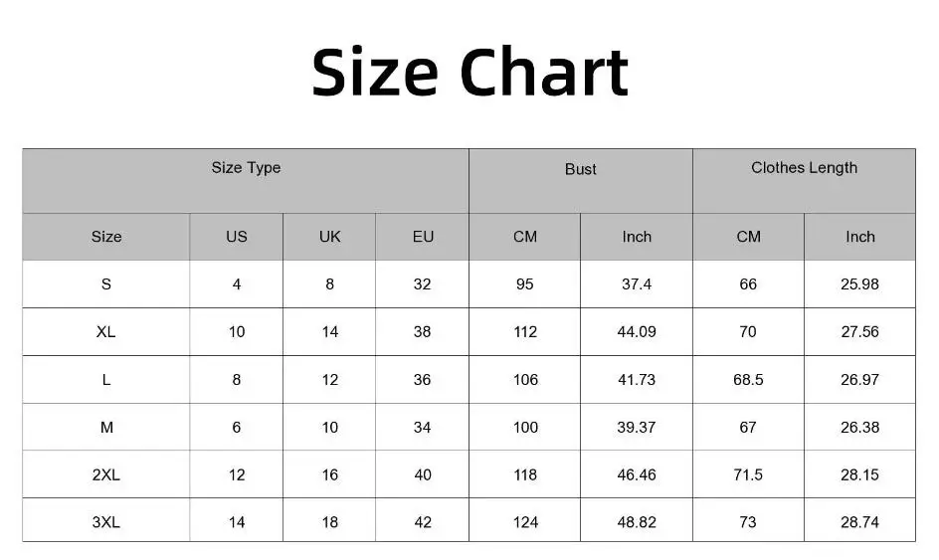Image resolution: width=939 pixels, height=560 pixels.
Task: Click the XL size row label
Action: [x=106, y=332]
